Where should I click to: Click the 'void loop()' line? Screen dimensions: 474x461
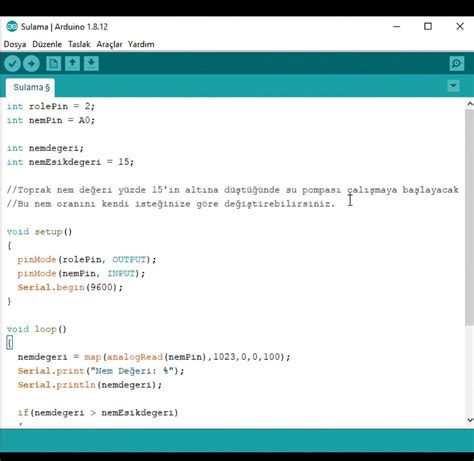point(37,329)
